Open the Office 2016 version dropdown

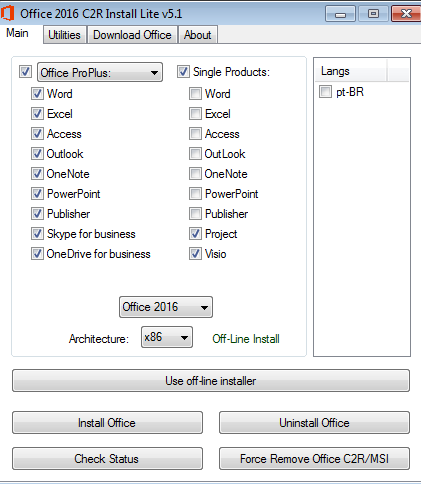pyautogui.click(x=166, y=307)
